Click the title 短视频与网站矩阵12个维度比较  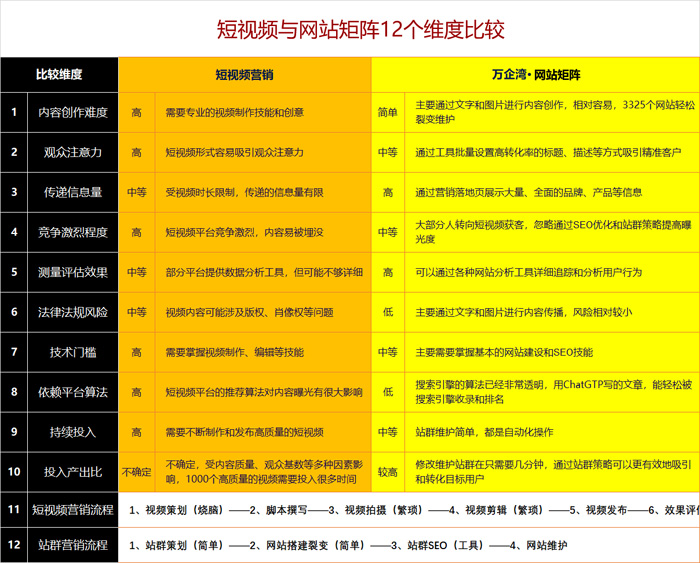(x=349, y=29)
